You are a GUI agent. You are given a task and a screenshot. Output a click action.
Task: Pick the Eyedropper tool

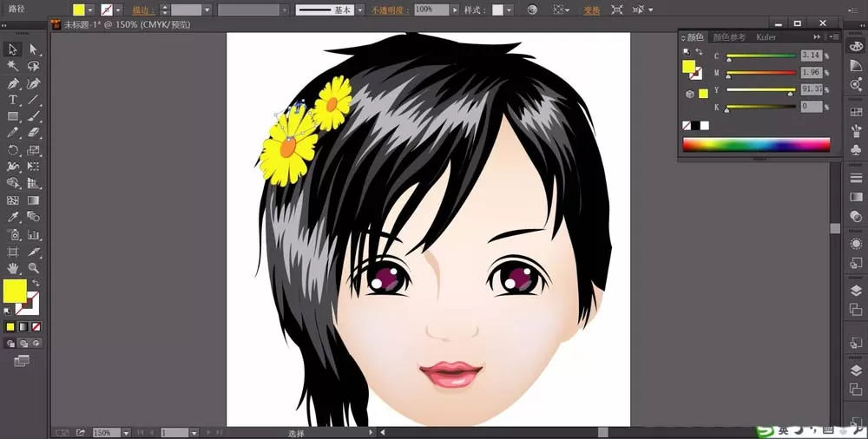pyautogui.click(x=13, y=216)
